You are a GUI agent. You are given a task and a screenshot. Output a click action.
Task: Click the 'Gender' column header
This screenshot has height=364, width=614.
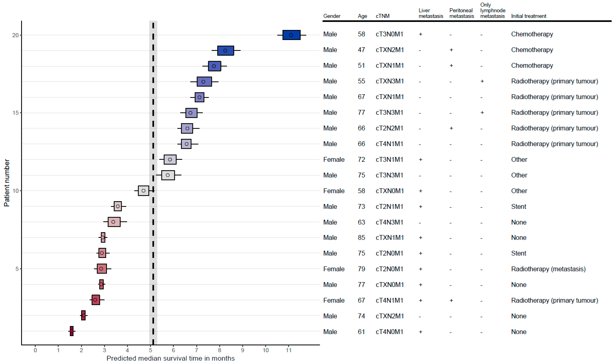tap(331, 16)
